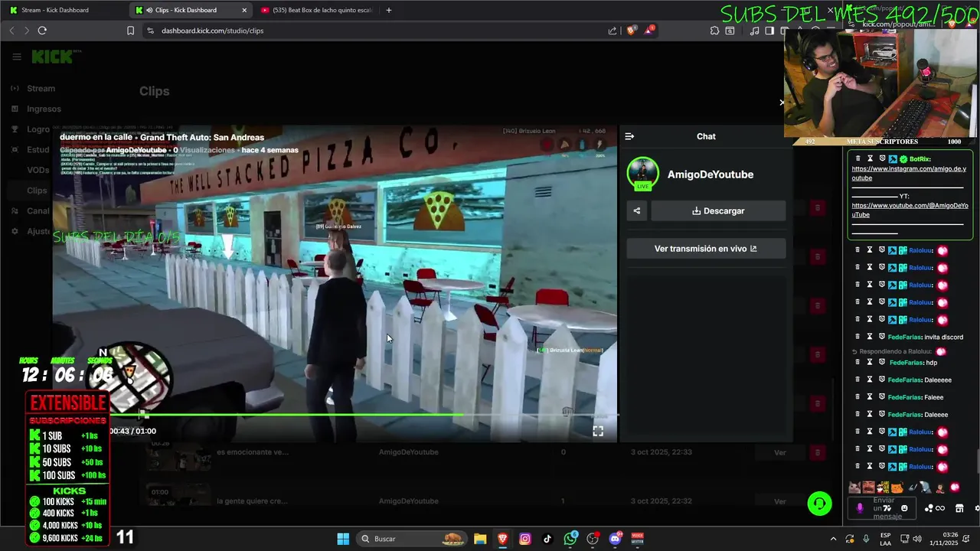Select the laughing man emote
This screenshot has width=980, height=551.
pos(868,487)
